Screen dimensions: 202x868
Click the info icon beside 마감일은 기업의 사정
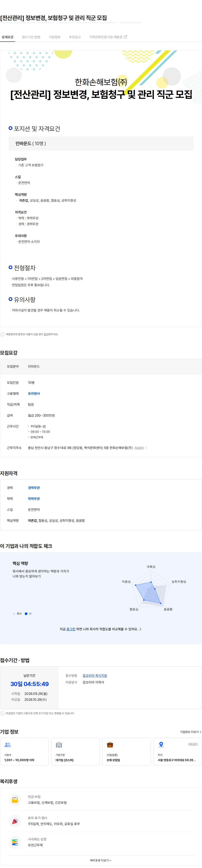[x=2, y=713]
